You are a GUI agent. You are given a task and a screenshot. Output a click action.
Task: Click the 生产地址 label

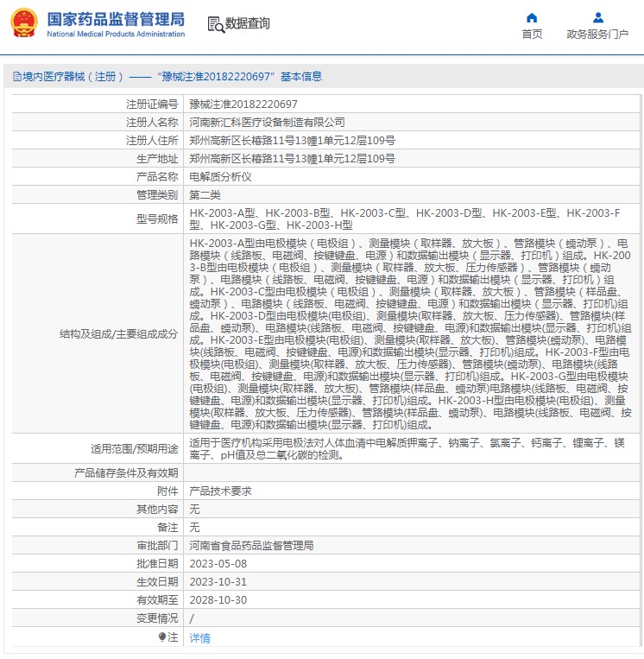pos(157,158)
